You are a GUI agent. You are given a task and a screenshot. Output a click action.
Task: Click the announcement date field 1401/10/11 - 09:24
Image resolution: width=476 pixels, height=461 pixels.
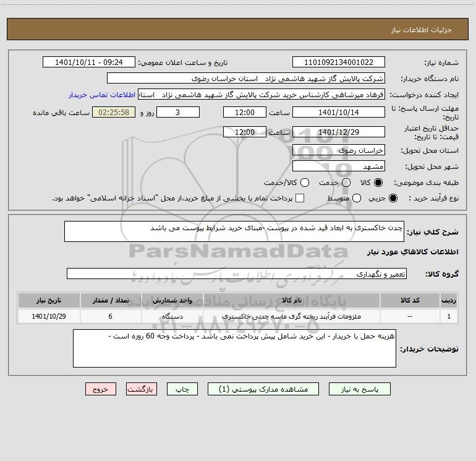click(x=88, y=62)
